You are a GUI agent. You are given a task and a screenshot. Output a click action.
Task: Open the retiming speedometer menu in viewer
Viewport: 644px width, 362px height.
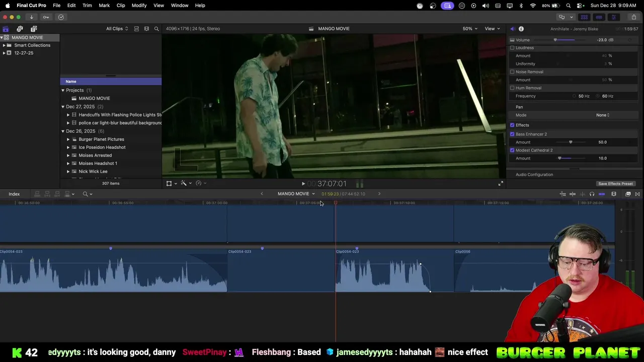[x=200, y=184]
